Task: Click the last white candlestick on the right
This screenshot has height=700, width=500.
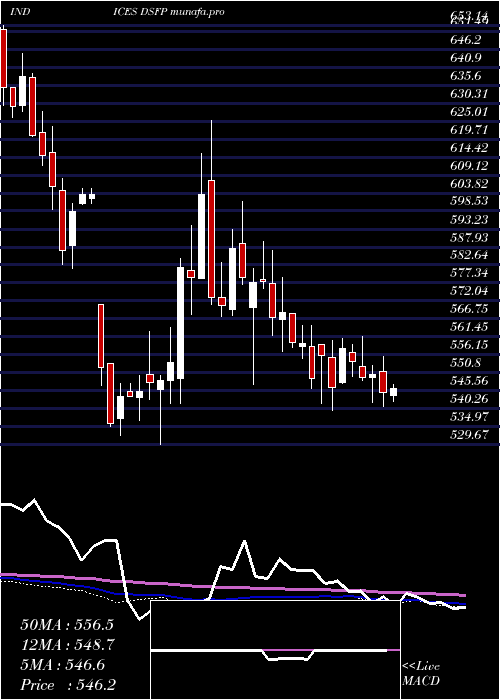Action: (393, 392)
